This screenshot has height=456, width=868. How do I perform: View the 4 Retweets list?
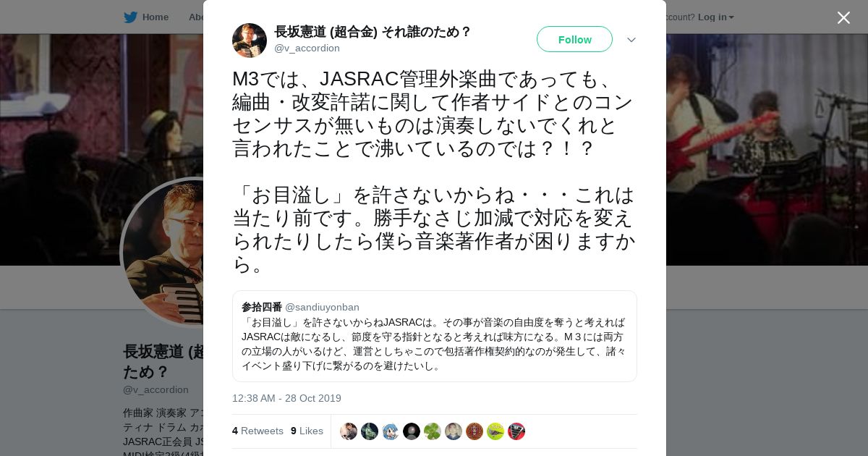pyautogui.click(x=258, y=431)
